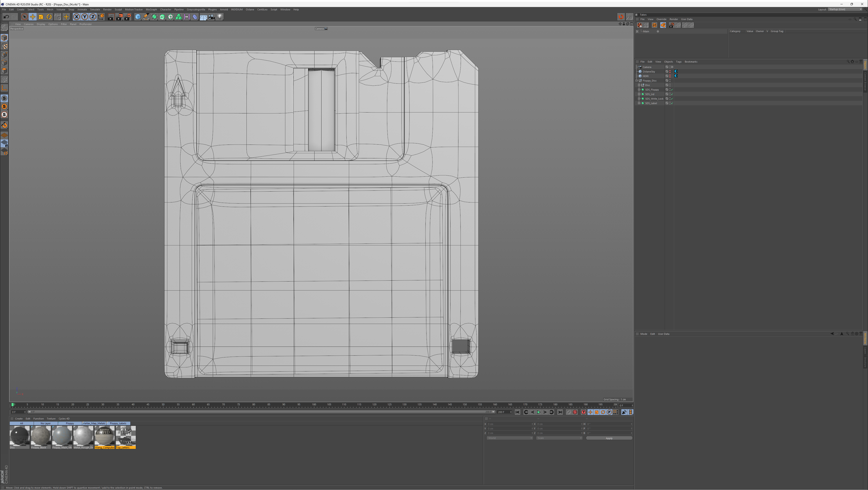Toggle the X axis lock
Image resolution: width=868 pixels, height=490 pixels.
pos(76,17)
